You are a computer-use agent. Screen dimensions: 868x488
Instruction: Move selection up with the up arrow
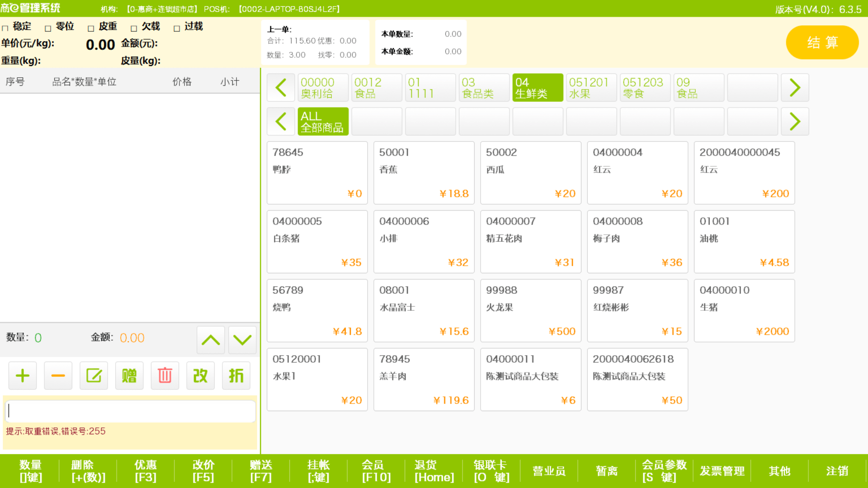tap(211, 340)
